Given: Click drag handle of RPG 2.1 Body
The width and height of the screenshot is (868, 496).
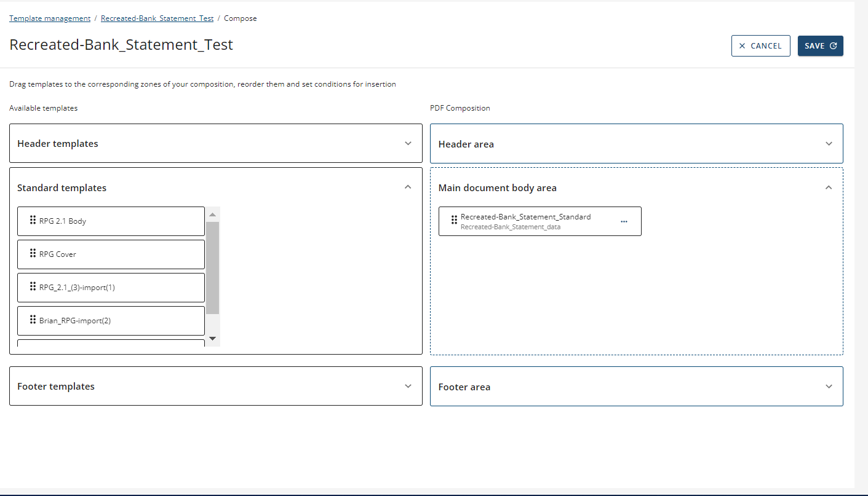Looking at the screenshot, I should coord(33,220).
